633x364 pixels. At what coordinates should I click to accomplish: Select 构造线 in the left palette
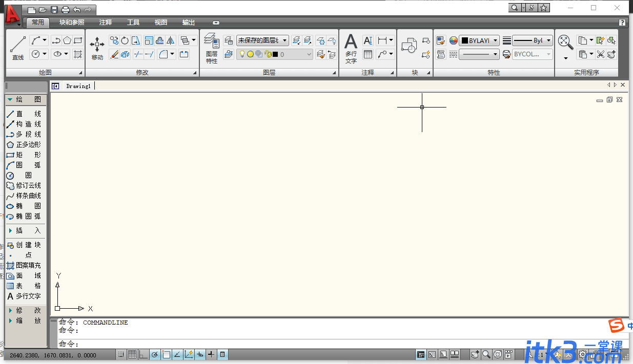[24, 124]
